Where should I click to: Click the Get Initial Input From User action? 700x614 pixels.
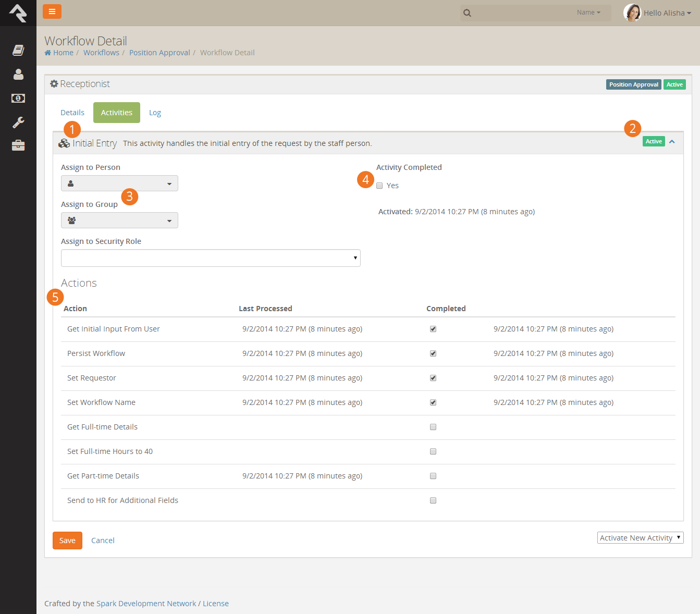[114, 329]
